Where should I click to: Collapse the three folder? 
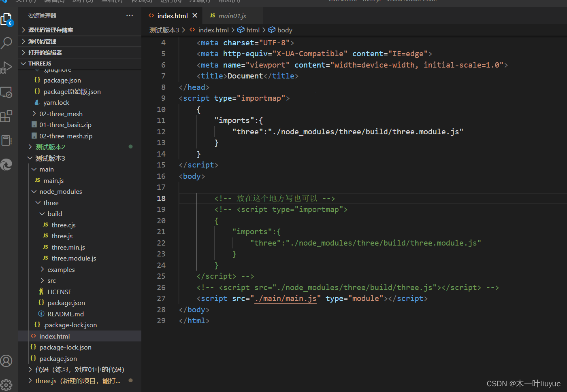(80, 203)
